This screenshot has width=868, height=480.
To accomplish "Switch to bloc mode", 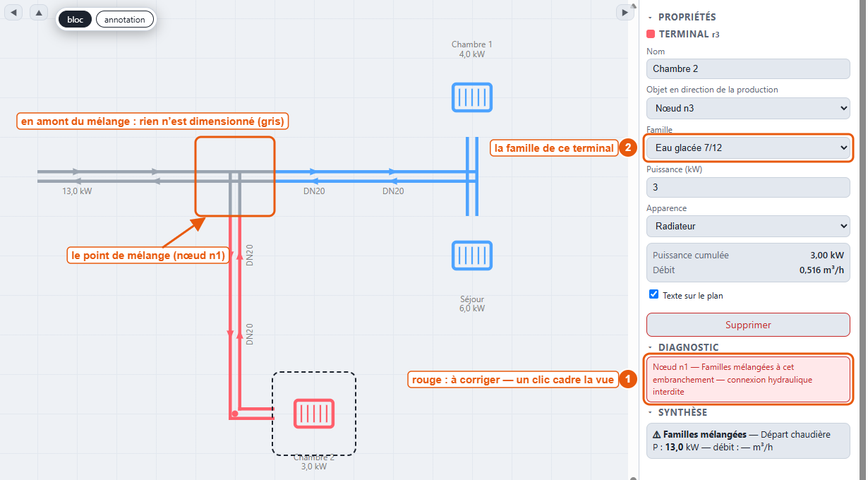I will 75,20.
